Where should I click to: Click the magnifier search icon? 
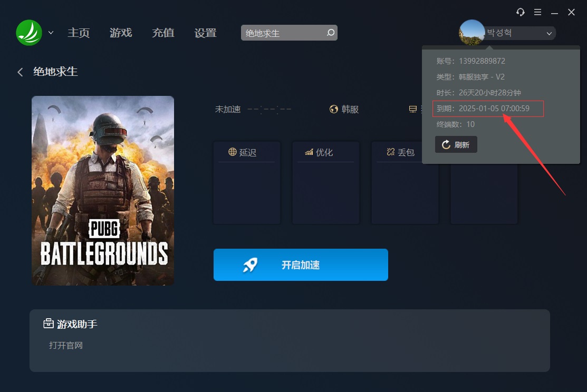click(331, 33)
